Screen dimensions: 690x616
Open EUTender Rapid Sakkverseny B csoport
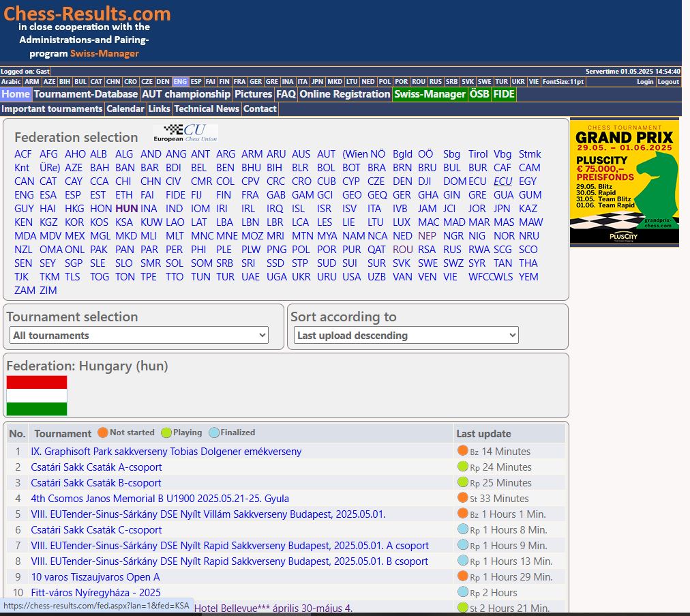click(x=229, y=561)
